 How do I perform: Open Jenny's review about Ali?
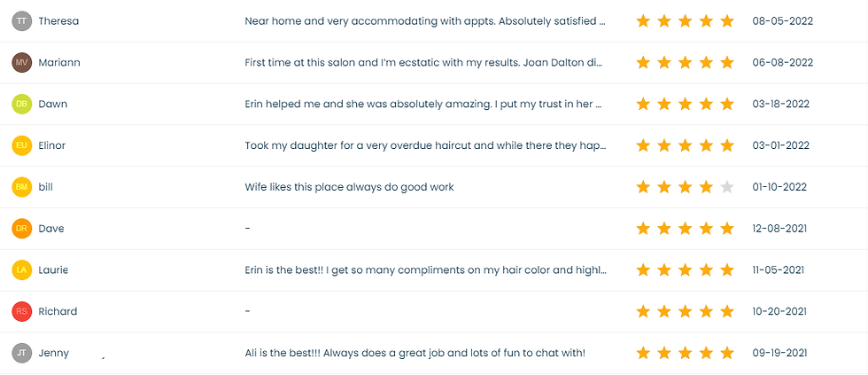(x=415, y=353)
